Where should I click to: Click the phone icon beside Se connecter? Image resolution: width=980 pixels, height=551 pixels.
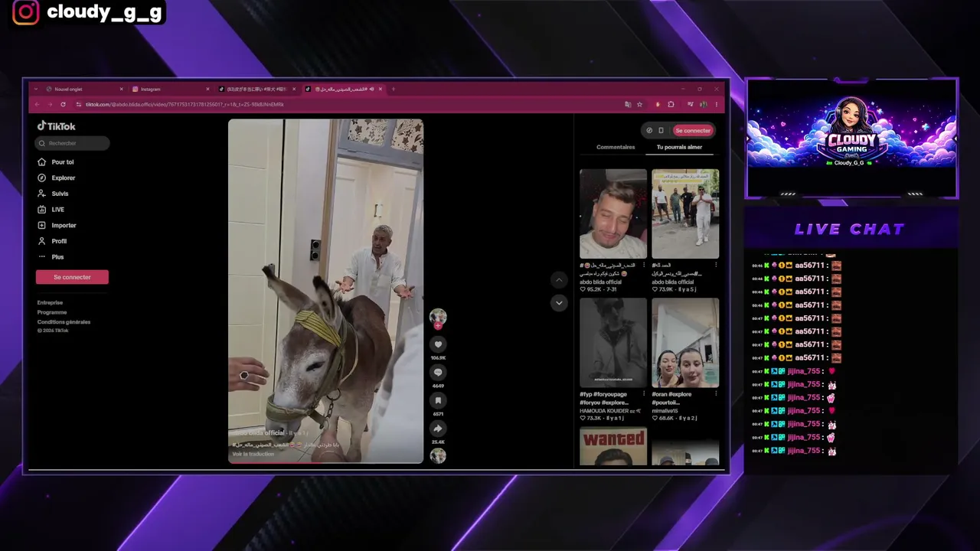tap(661, 130)
